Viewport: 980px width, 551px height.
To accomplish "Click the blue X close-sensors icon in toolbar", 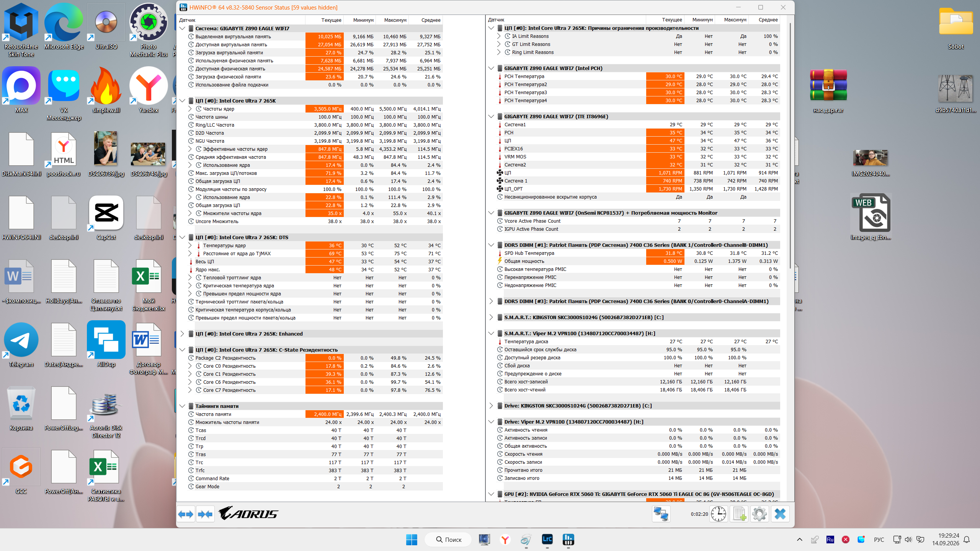I will 780,514.
